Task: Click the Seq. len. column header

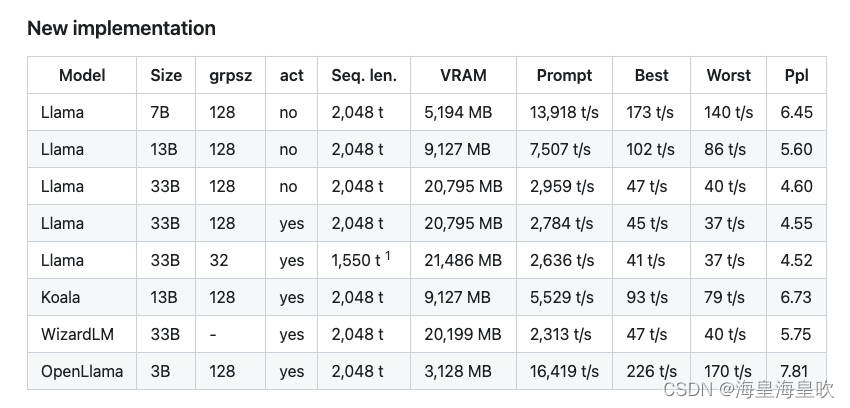Action: pyautogui.click(x=364, y=75)
